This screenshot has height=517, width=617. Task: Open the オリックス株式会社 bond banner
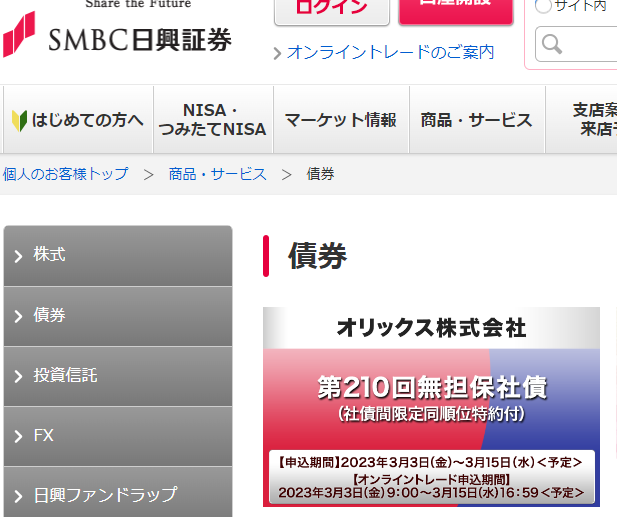coord(431,407)
